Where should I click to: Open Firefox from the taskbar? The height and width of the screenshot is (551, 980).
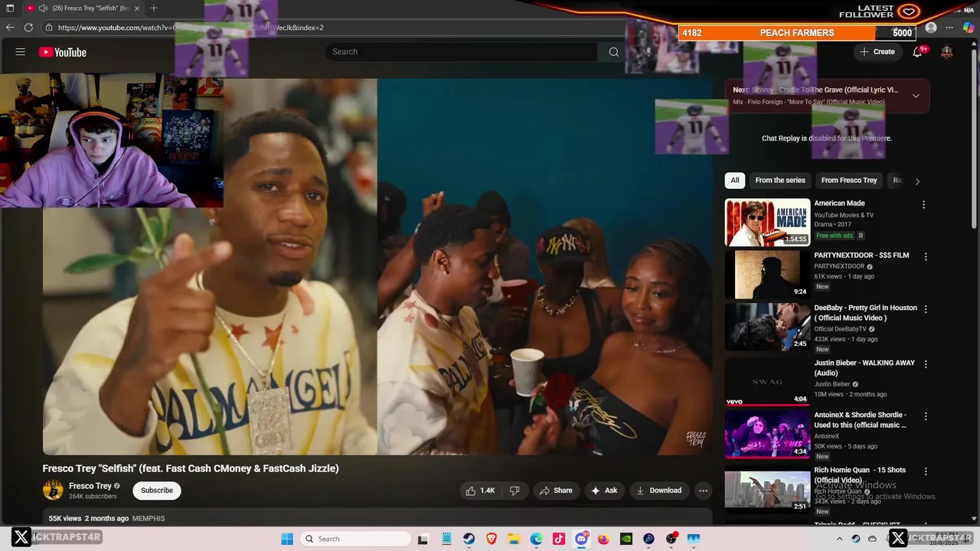tap(603, 539)
